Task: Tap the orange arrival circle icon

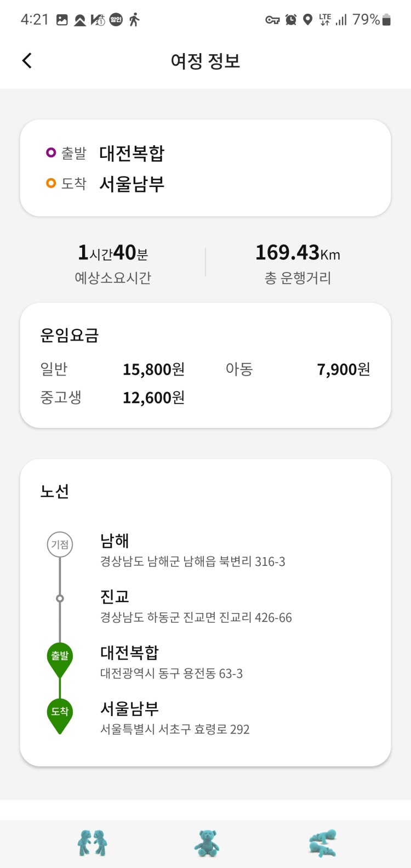Action: click(x=51, y=183)
